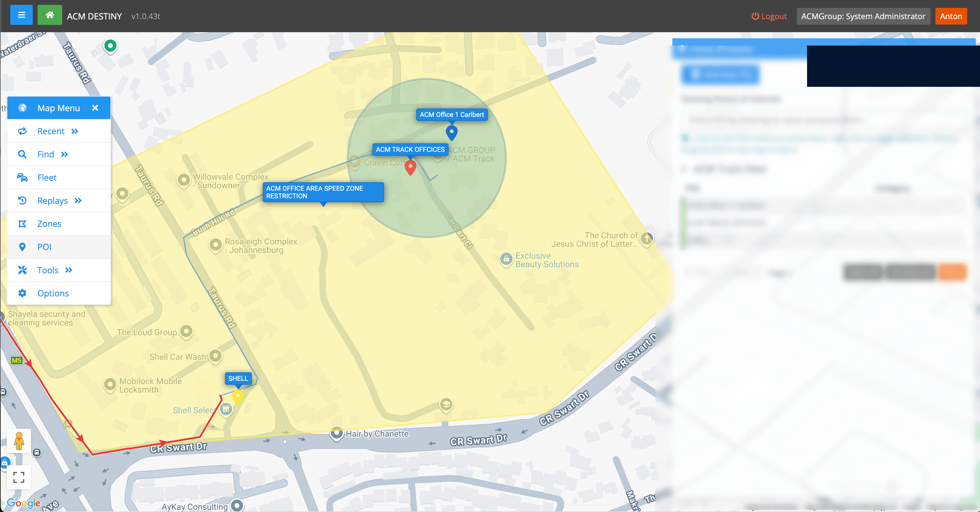This screenshot has width=980, height=512.
Task: Open the Options menu item
Action: coord(59,293)
